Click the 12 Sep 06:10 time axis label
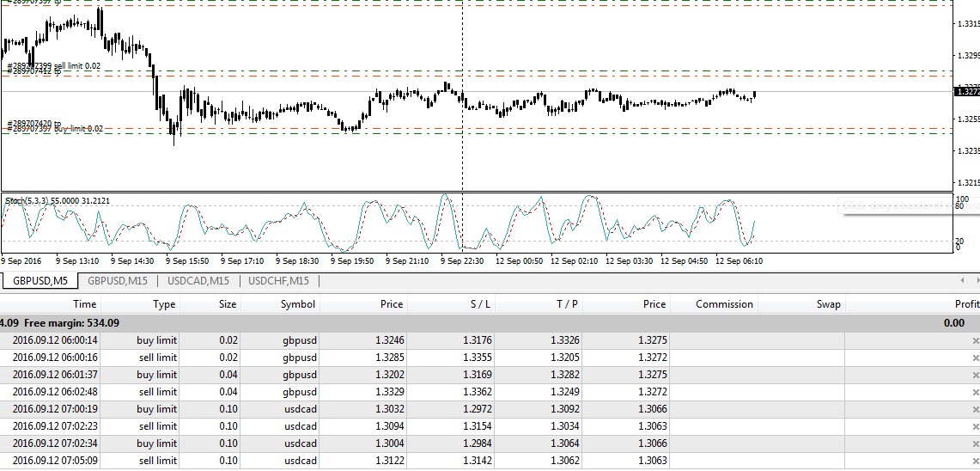 [x=739, y=260]
